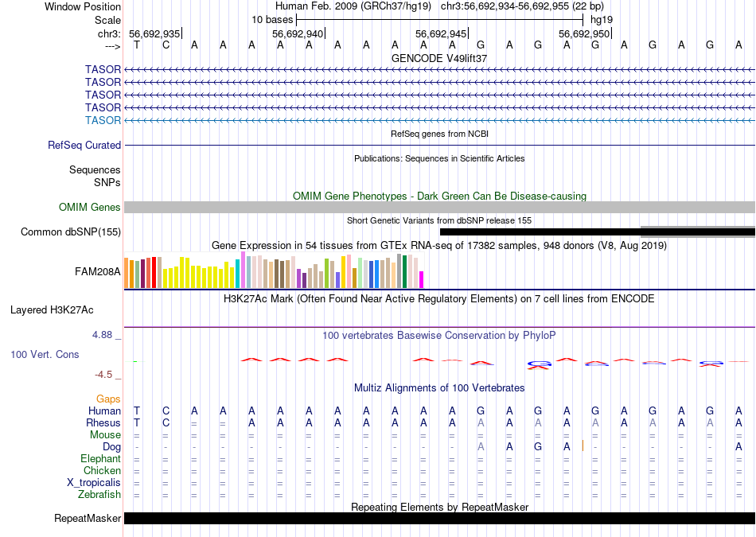Open the RefSeq Curated track label
This screenshot has width=756, height=537.
(84, 145)
